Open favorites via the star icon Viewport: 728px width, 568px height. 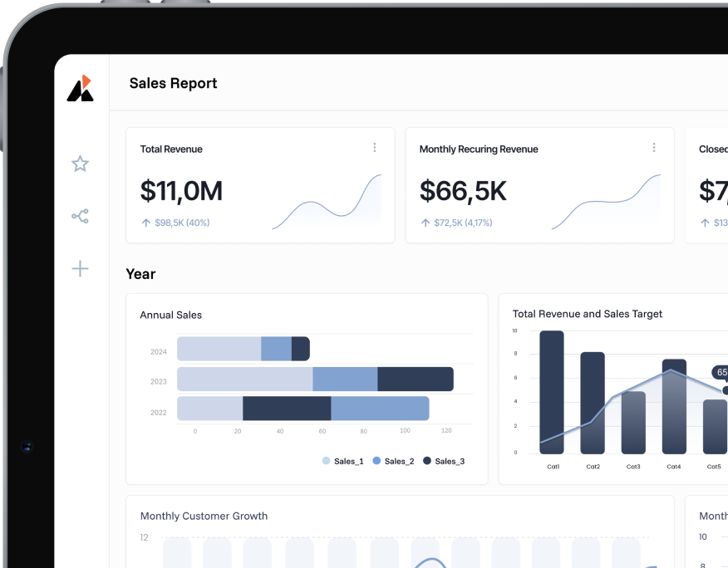click(80, 164)
